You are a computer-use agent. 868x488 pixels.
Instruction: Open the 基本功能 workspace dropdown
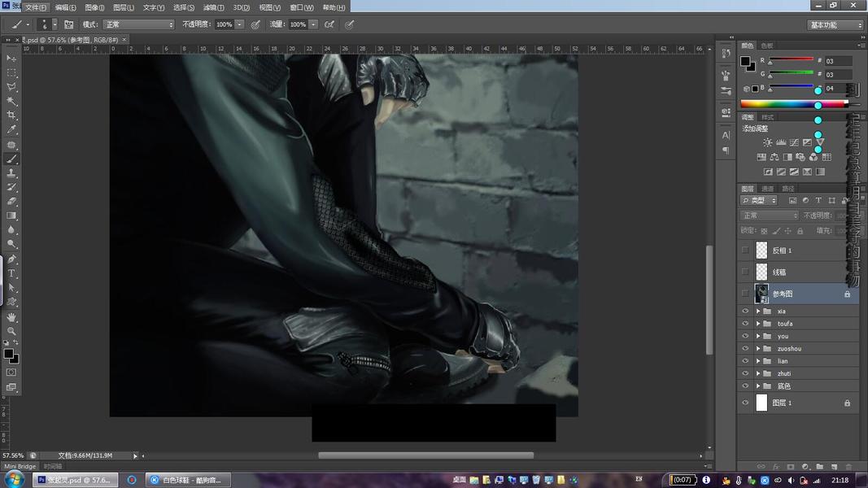pyautogui.click(x=835, y=25)
